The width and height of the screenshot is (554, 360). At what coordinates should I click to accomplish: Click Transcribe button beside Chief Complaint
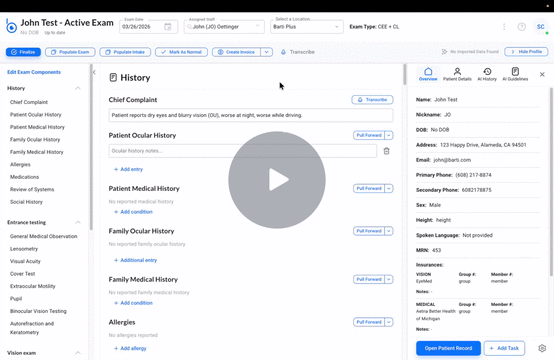[372, 100]
